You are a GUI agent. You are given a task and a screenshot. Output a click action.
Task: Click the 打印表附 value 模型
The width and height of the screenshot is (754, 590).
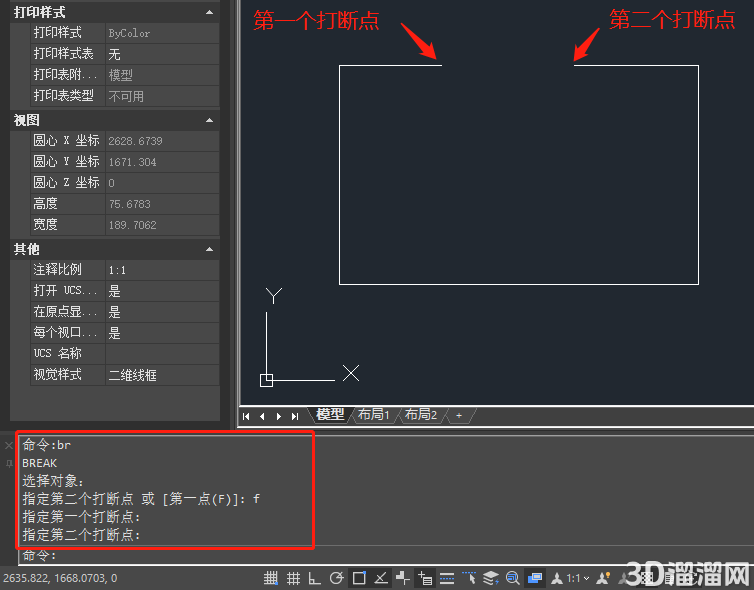pyautogui.click(x=163, y=75)
